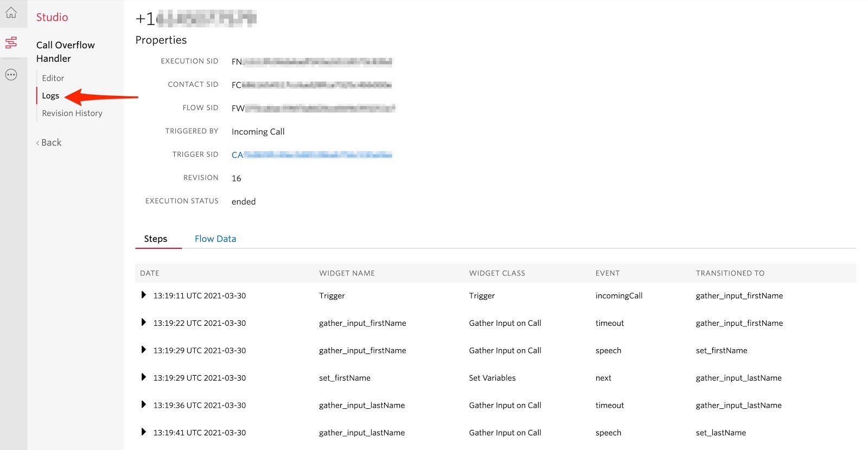Expand the Trigger incomingCall step row
868x450 pixels.
point(143,295)
